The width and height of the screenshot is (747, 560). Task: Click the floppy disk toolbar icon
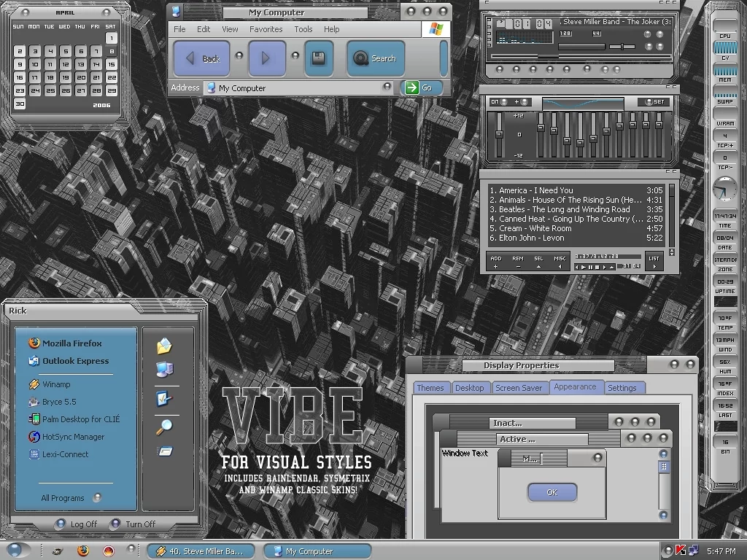(318, 58)
